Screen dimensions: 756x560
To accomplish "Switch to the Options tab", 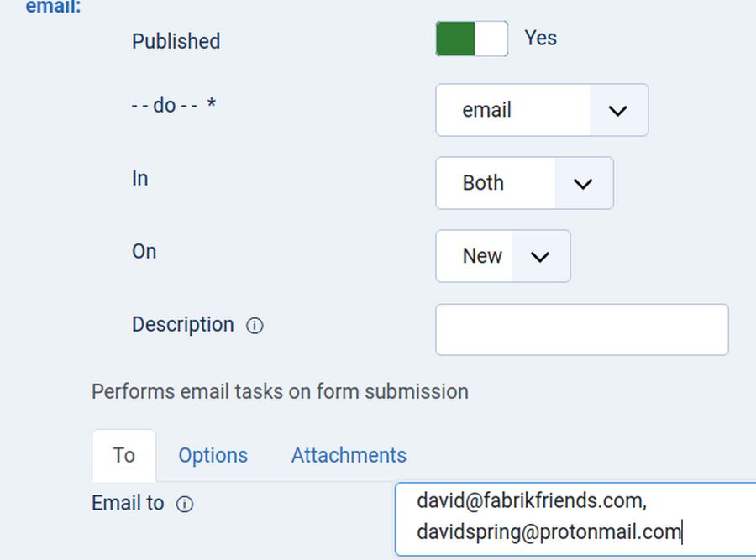I will click(x=213, y=455).
